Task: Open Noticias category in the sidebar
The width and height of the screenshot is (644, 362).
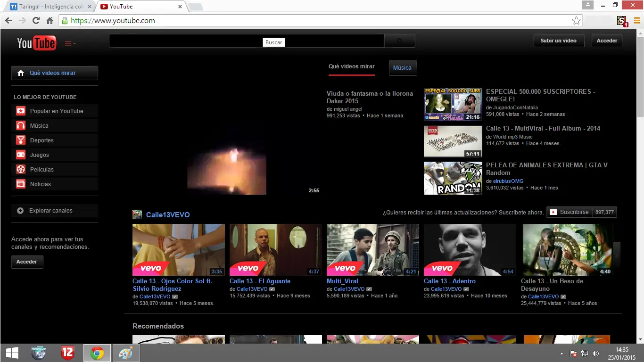Action: tap(55, 184)
